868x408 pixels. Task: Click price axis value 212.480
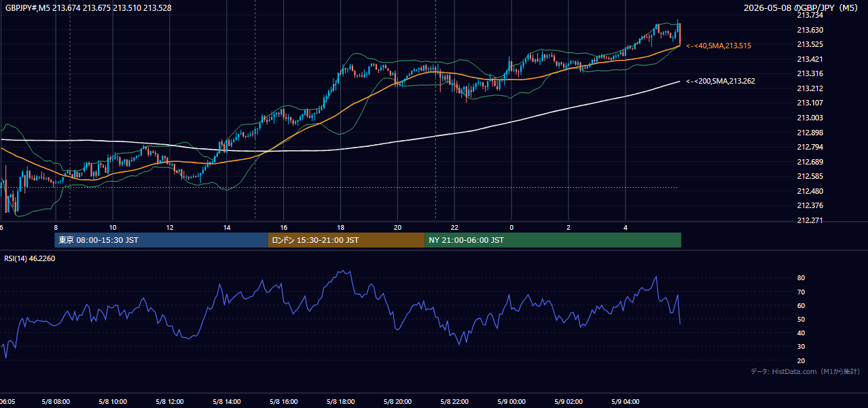click(x=810, y=191)
